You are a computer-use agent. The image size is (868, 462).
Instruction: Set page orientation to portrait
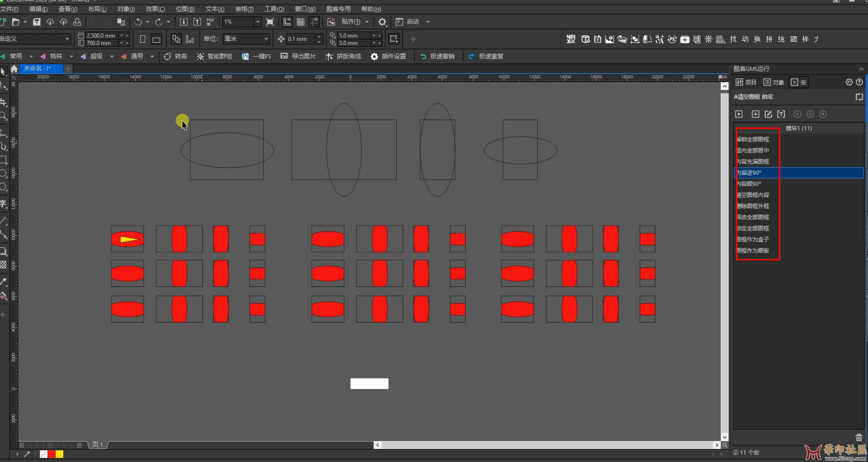[143, 39]
